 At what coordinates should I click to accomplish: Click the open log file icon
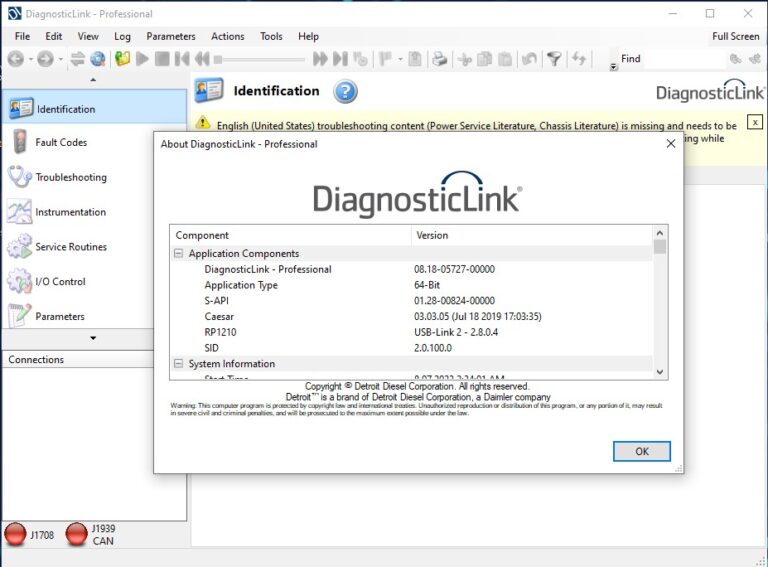coord(122,59)
